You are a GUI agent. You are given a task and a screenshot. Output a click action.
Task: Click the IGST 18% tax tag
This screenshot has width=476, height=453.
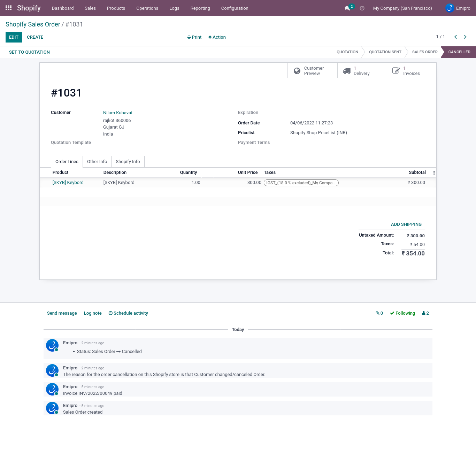click(x=301, y=183)
